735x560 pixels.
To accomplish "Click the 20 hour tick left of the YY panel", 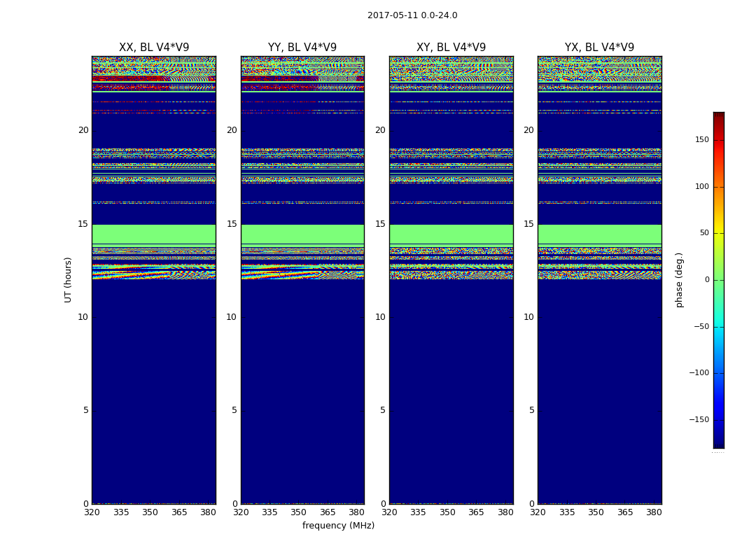I will 232,130.
